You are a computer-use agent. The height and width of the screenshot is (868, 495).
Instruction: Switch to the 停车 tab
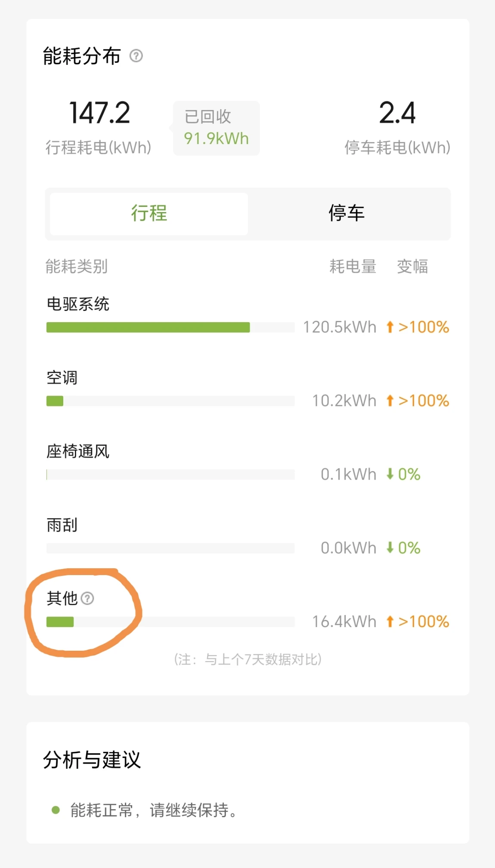pyautogui.click(x=346, y=213)
